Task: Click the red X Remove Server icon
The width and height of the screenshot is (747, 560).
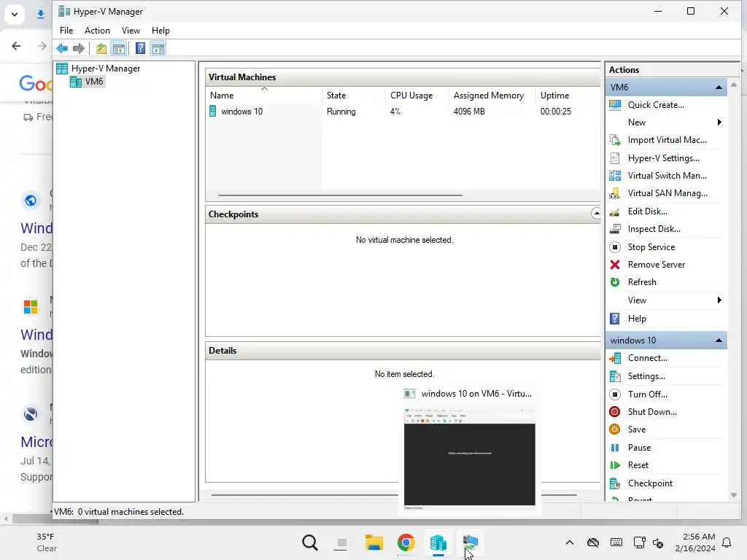Action: 615,265
